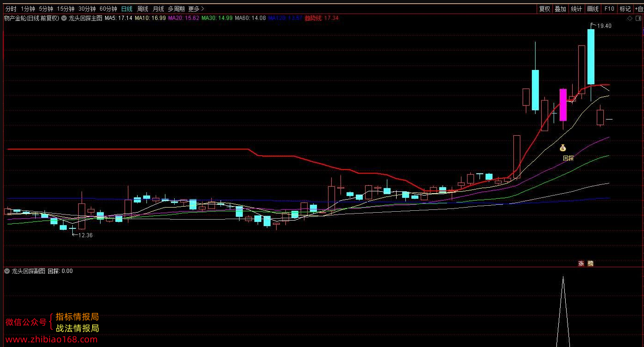Click the white spike in the sub-chart

(563, 311)
